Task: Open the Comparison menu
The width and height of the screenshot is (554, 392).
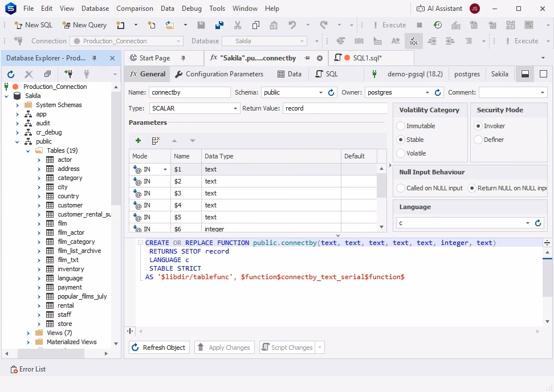Action: pos(135,9)
